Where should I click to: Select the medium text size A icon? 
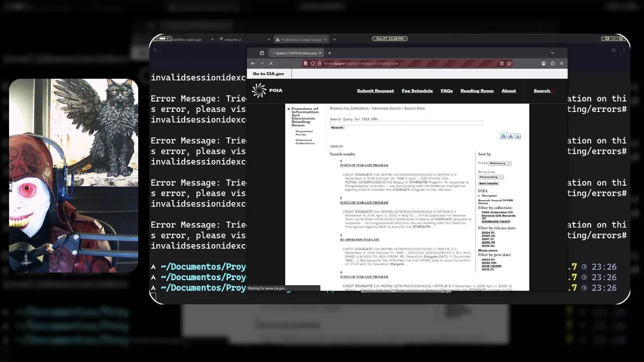coord(511,136)
